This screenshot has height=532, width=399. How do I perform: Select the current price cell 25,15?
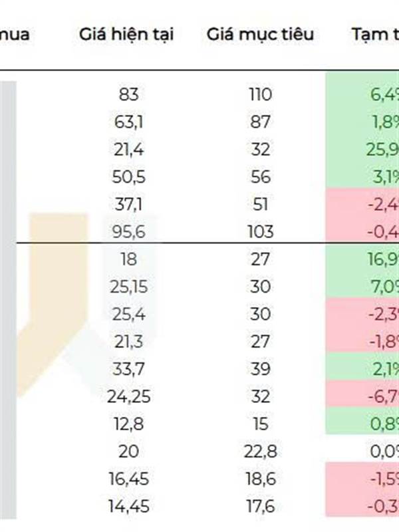129,287
